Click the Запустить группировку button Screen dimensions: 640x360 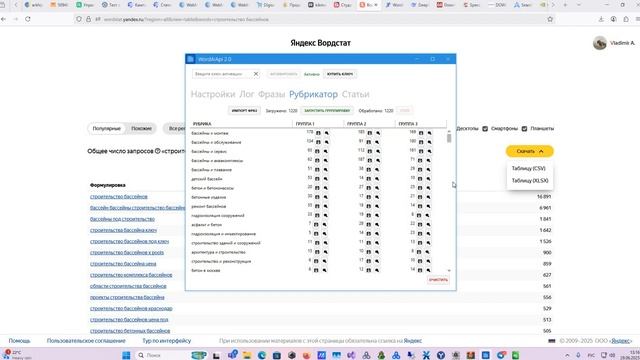coord(327,111)
